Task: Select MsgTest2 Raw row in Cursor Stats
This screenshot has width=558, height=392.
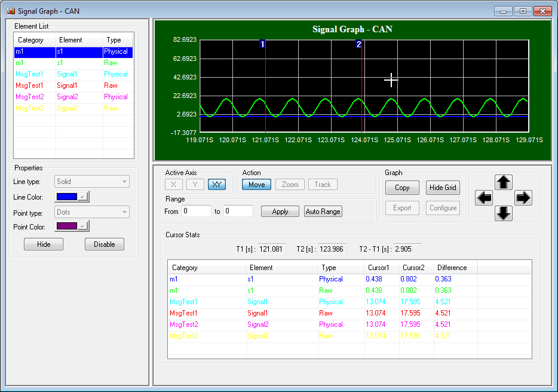Action: pos(349,336)
